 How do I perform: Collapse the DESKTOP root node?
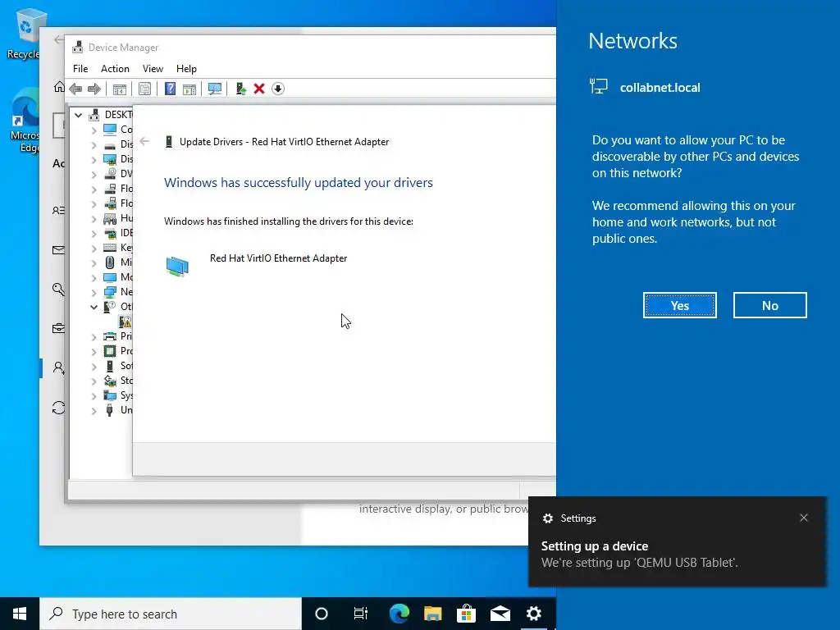79,115
